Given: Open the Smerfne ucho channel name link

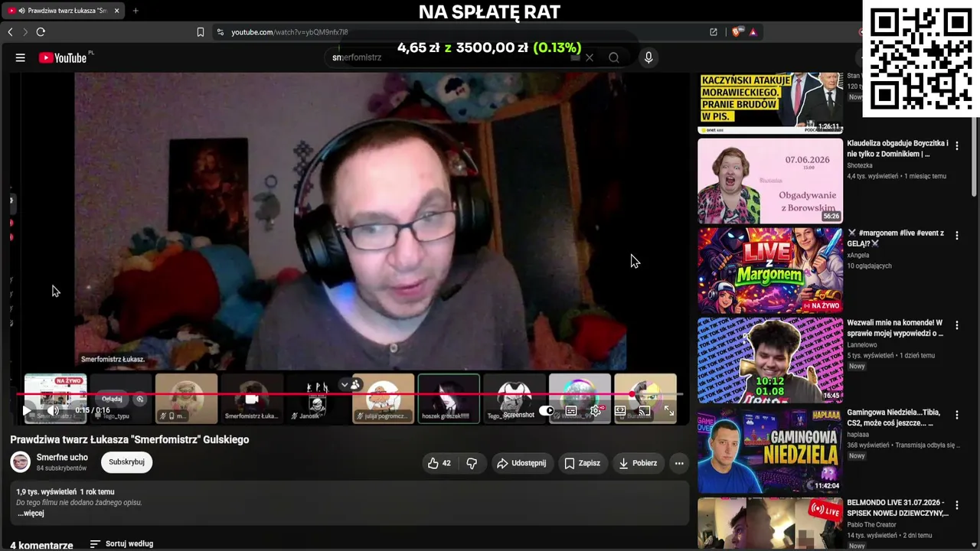Looking at the screenshot, I should [x=62, y=458].
